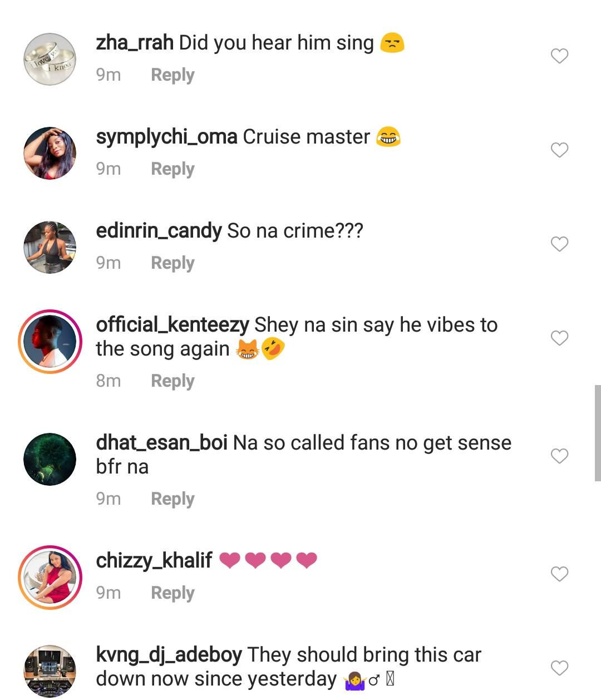Viewport: 601px width, 700px height.
Task: Like dhat_esan_boi's comment
Action: (x=559, y=456)
